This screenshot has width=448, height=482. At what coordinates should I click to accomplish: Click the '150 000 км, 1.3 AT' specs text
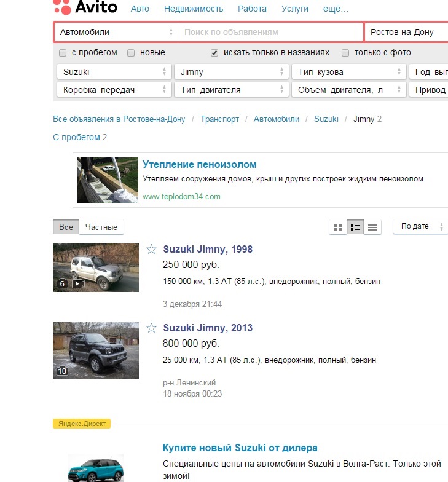pos(272,282)
